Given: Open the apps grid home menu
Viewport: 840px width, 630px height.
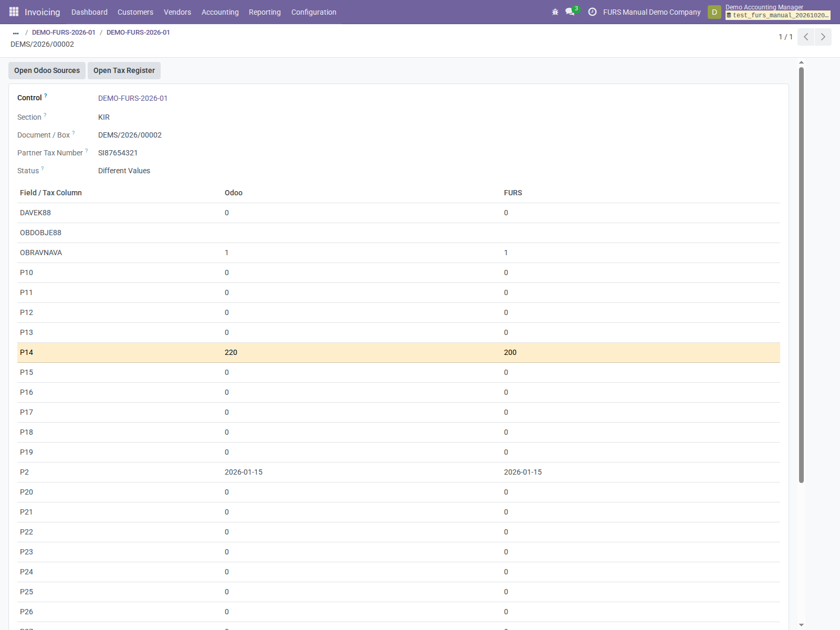Looking at the screenshot, I should [14, 12].
